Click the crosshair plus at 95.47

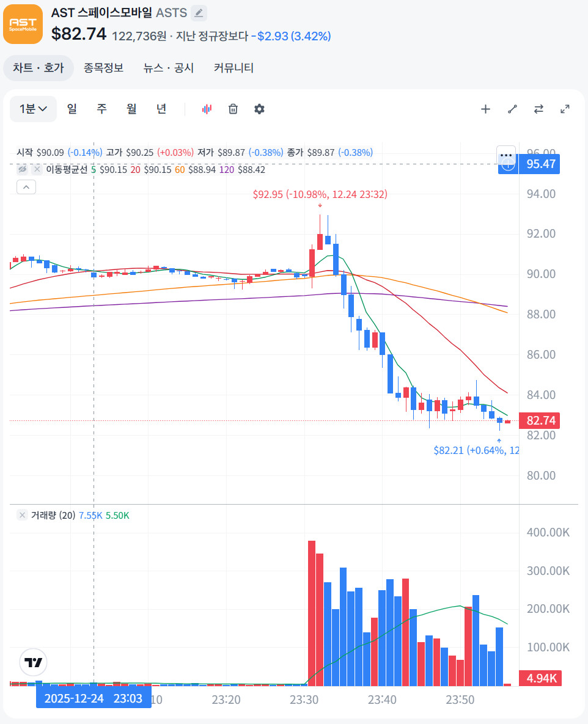(508, 165)
